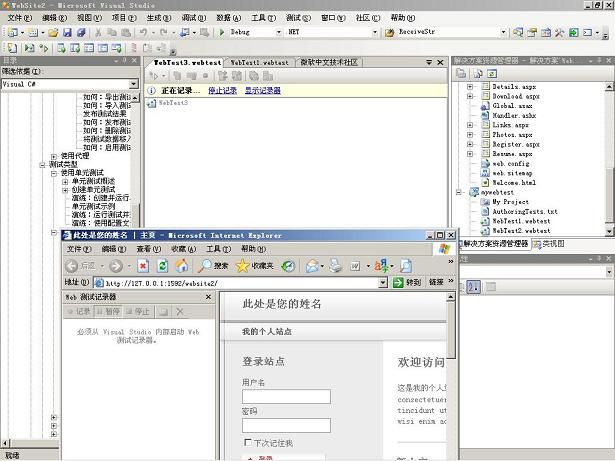
Task: Click the Cut scissors icon
Action: coord(98,32)
